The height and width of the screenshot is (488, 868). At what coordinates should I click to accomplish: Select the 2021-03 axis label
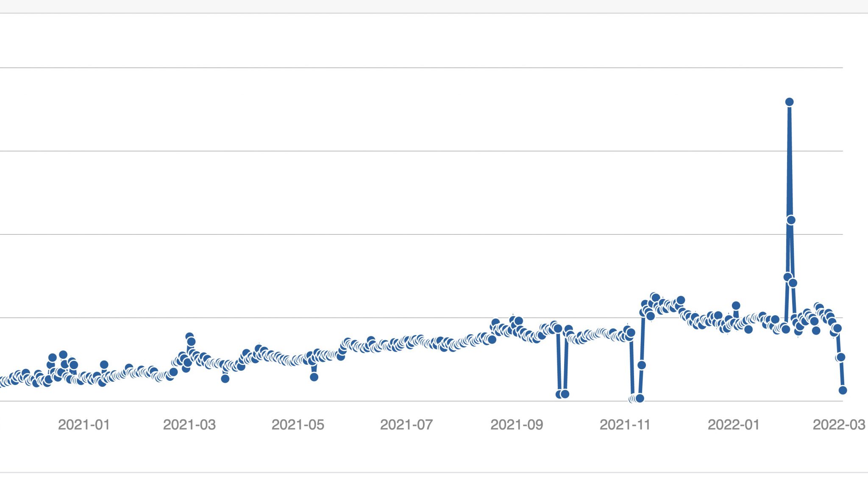pyautogui.click(x=189, y=424)
